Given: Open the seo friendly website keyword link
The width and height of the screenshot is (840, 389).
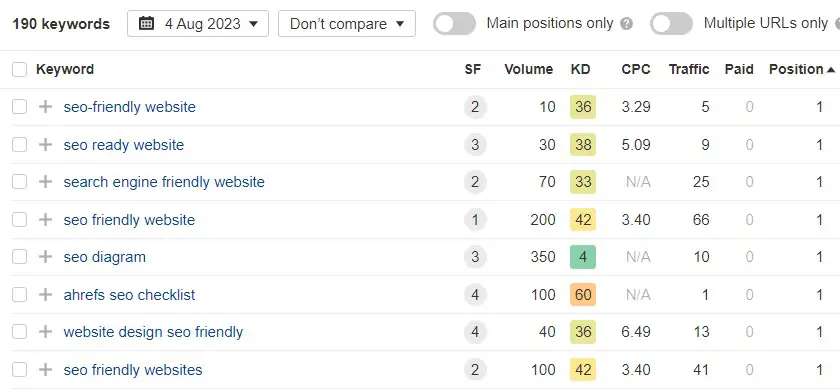Looking at the screenshot, I should (129, 220).
